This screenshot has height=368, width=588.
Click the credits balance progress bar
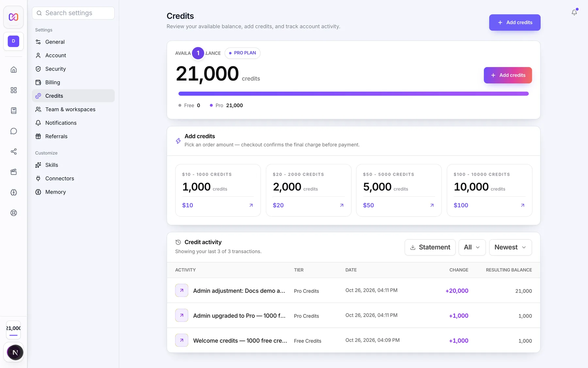tap(353, 94)
